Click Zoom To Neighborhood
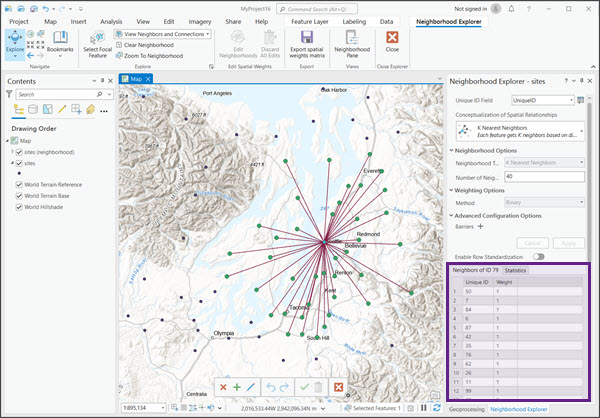Screen dimensions: 600x418 coord(155,57)
